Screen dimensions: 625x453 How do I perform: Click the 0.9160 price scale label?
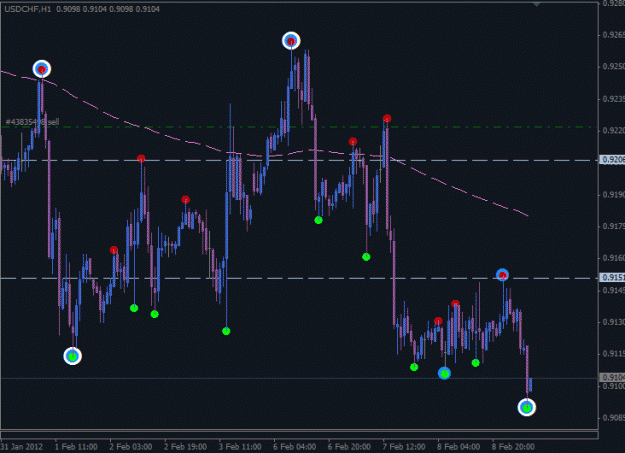613,258
